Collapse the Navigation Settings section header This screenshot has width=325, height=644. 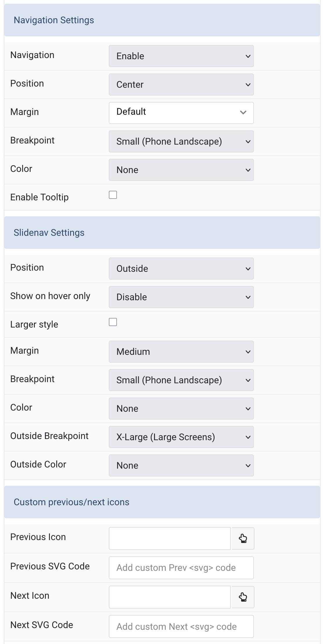pos(162,20)
